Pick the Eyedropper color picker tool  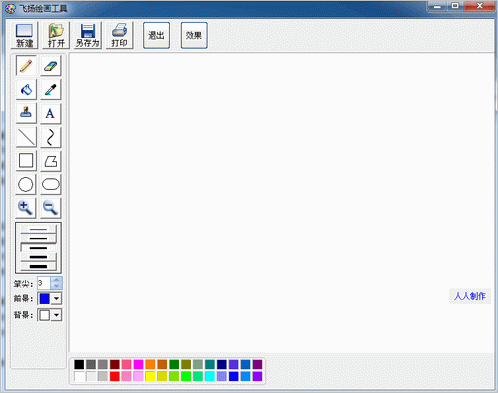(51, 89)
